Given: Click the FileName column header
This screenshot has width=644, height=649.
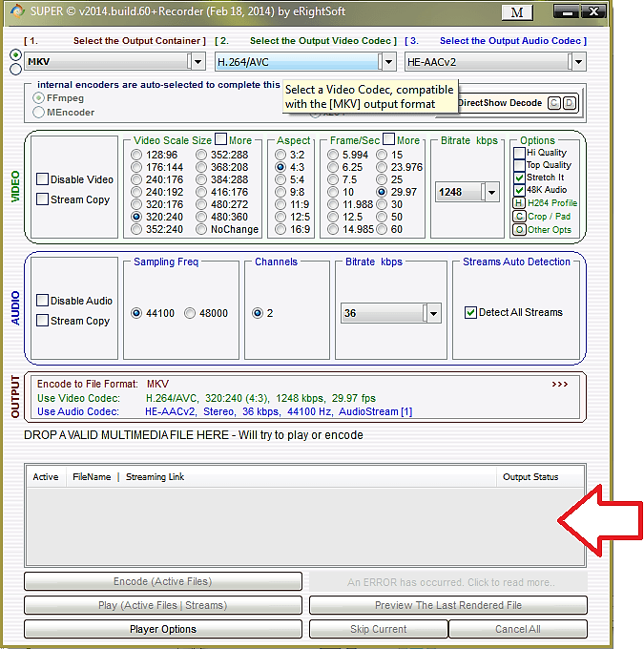Looking at the screenshot, I should [x=92, y=477].
